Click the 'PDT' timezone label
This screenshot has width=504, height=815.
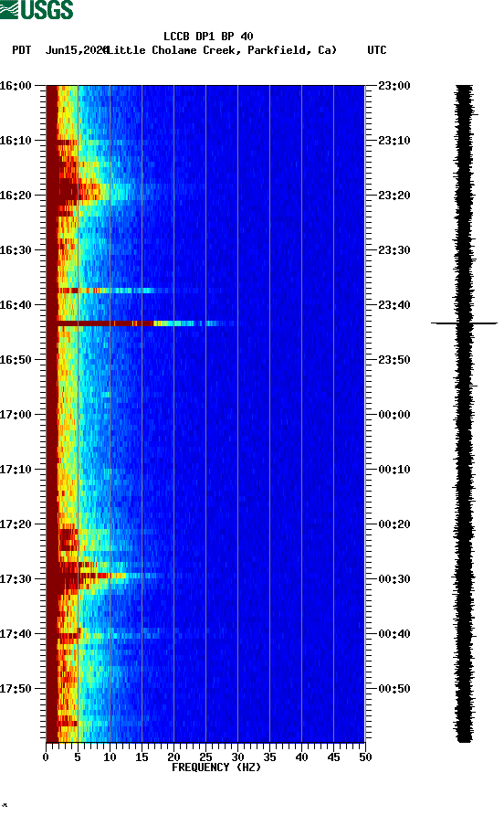tap(21, 50)
